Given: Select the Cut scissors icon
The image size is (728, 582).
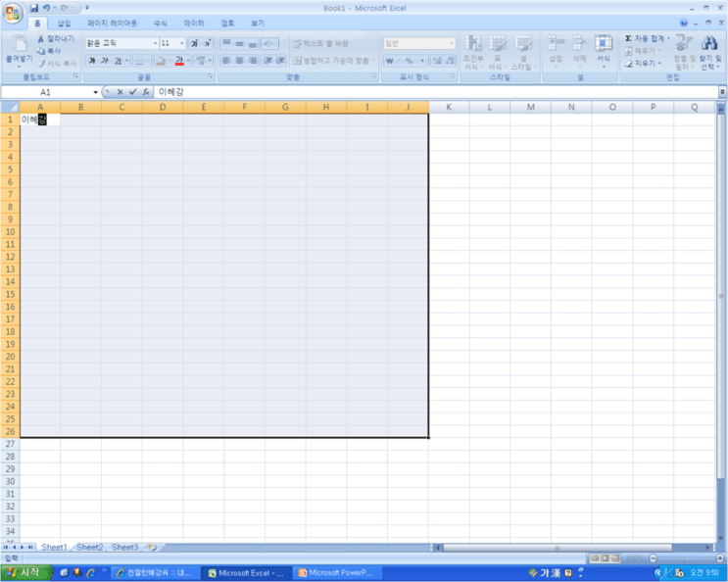Looking at the screenshot, I should 40,39.
